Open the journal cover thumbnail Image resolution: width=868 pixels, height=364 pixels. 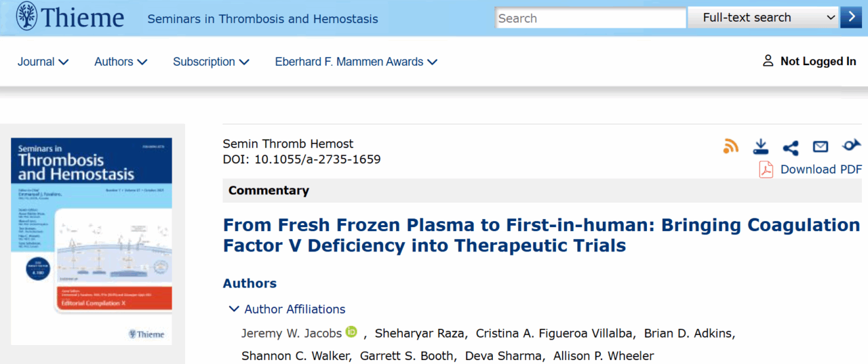point(92,241)
